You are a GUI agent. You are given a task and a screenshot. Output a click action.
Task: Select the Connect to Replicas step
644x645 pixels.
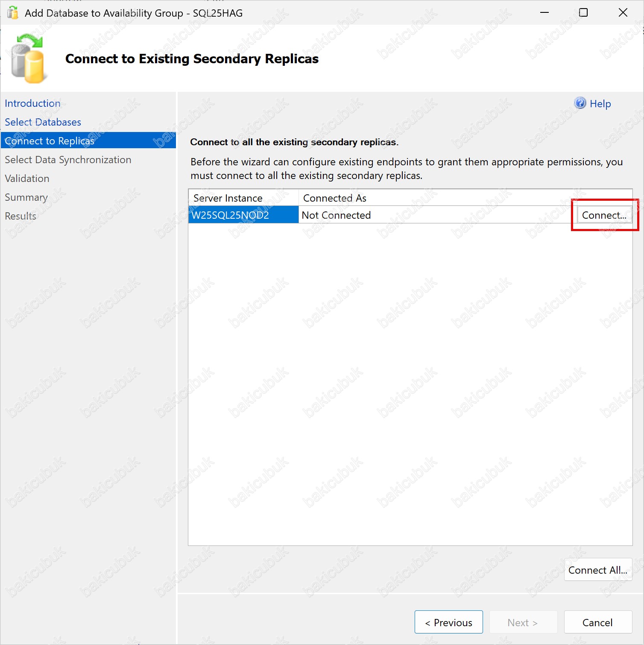50,141
